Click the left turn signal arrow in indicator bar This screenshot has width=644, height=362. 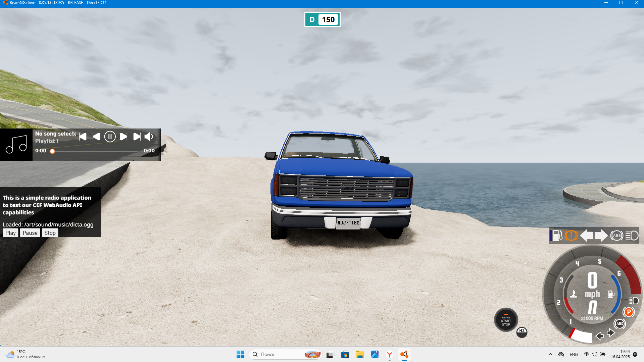click(587, 236)
